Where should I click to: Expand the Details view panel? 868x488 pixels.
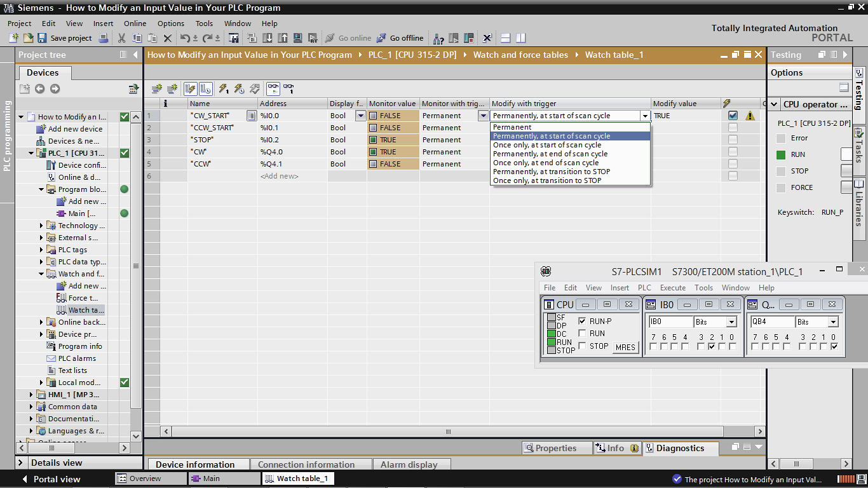click(21, 463)
